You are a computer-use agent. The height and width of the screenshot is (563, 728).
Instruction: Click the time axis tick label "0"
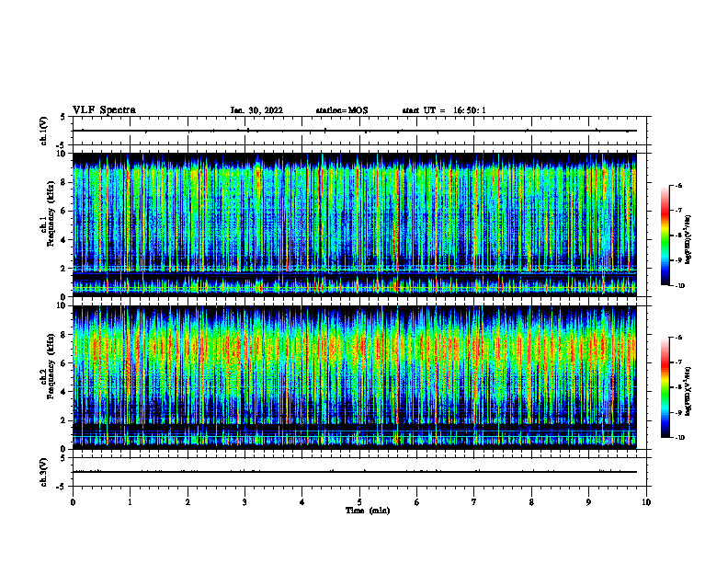(x=73, y=502)
